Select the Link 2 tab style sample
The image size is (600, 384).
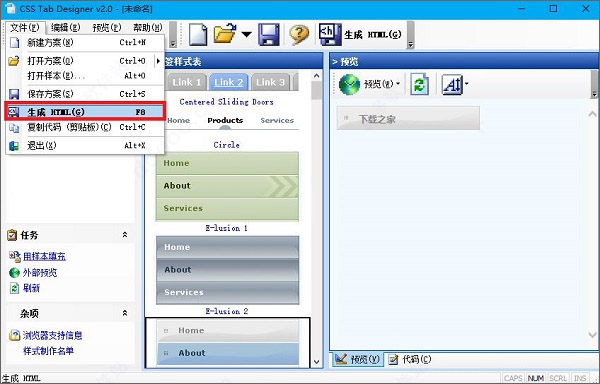[229, 82]
